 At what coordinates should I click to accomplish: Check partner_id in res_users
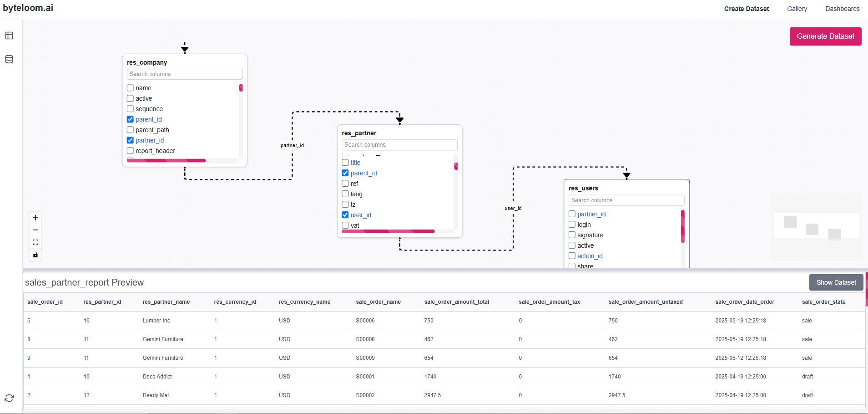[x=572, y=214]
